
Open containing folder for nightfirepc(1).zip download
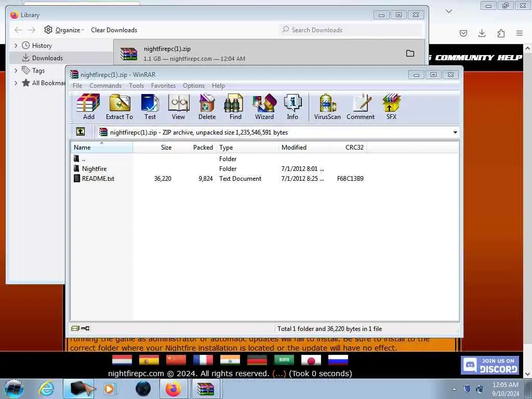[x=410, y=54]
